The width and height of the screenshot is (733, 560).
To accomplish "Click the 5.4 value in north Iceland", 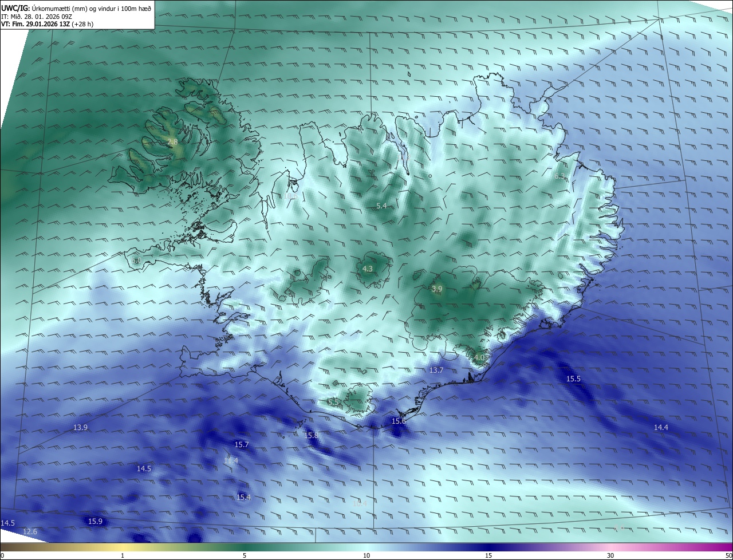I will pos(381,206).
